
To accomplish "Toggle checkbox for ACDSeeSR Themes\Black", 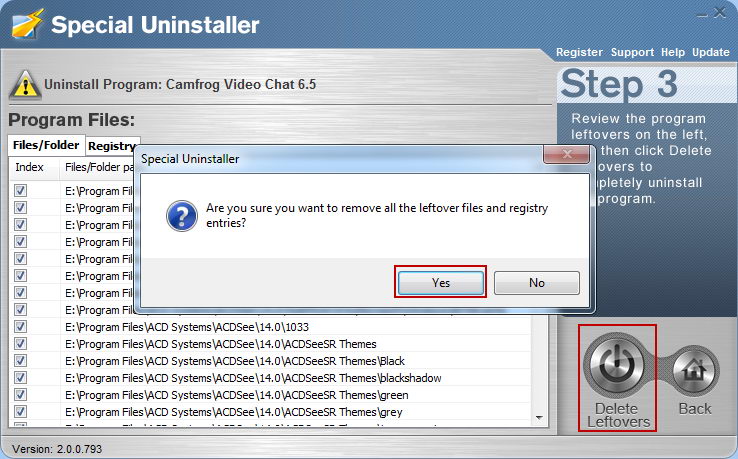I will coord(20,361).
